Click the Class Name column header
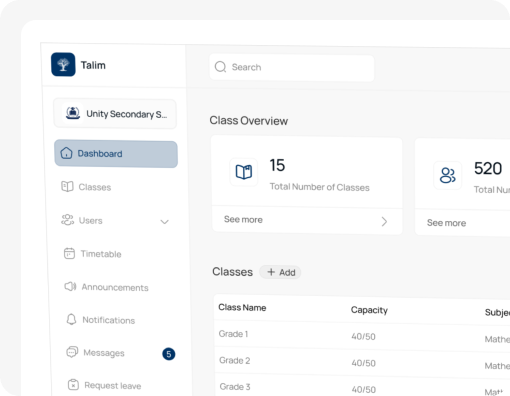 click(242, 307)
